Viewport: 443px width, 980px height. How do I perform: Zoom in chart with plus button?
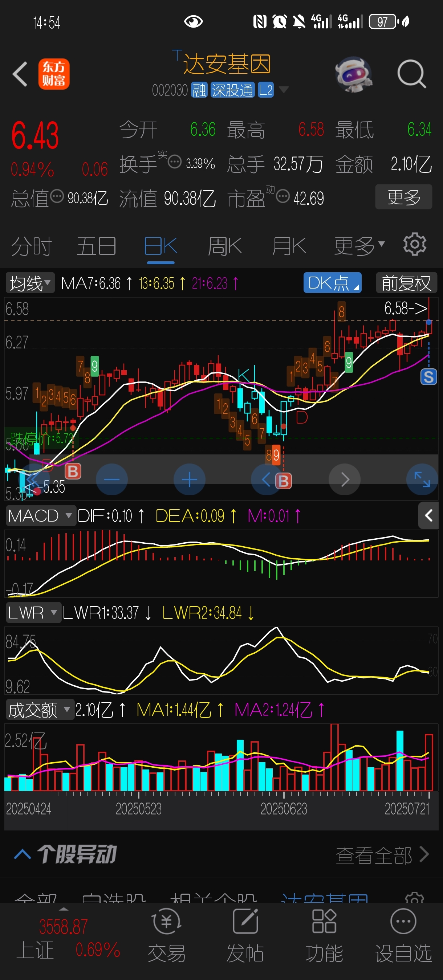(x=189, y=479)
